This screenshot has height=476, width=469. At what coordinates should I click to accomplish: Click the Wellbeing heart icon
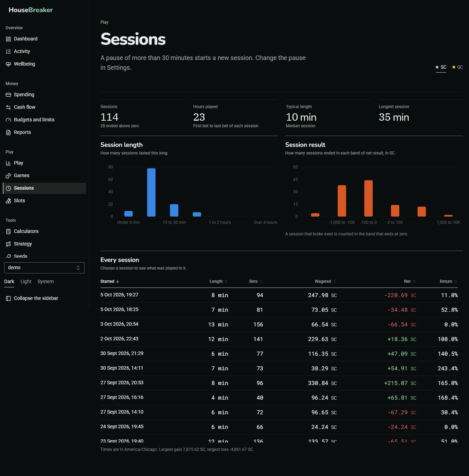tap(8, 64)
